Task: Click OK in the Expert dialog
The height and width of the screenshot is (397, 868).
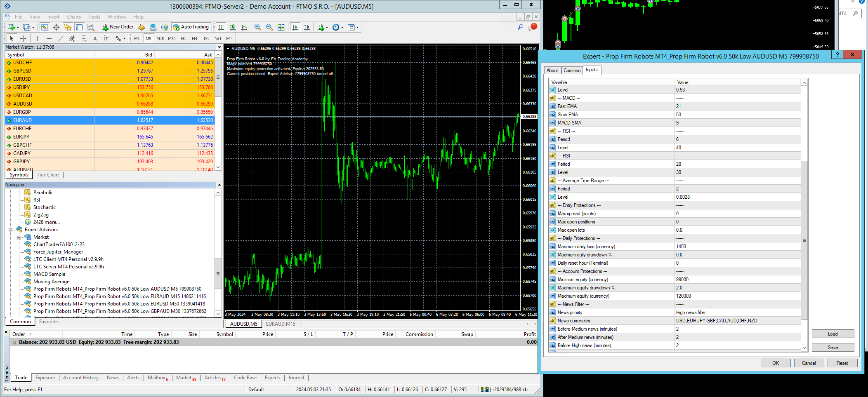Action: (776, 363)
